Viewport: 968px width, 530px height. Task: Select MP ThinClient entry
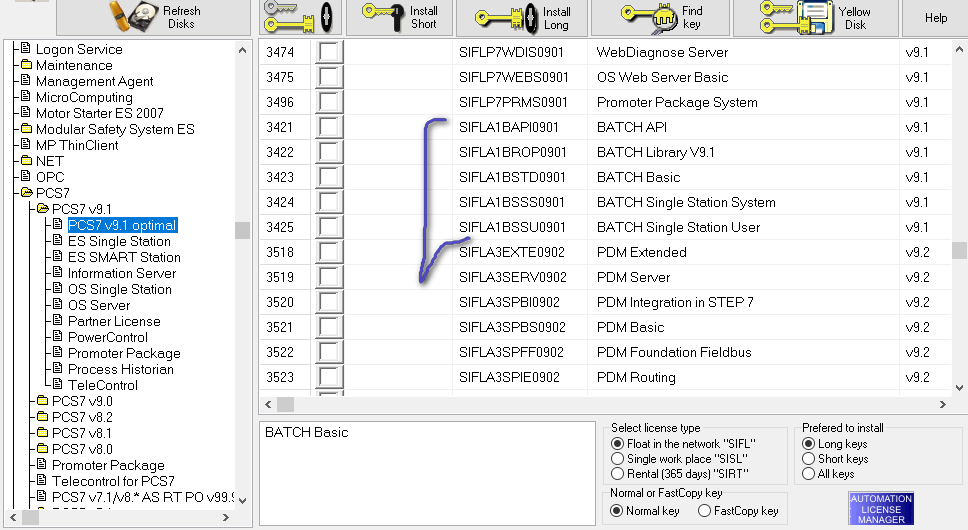point(77,146)
